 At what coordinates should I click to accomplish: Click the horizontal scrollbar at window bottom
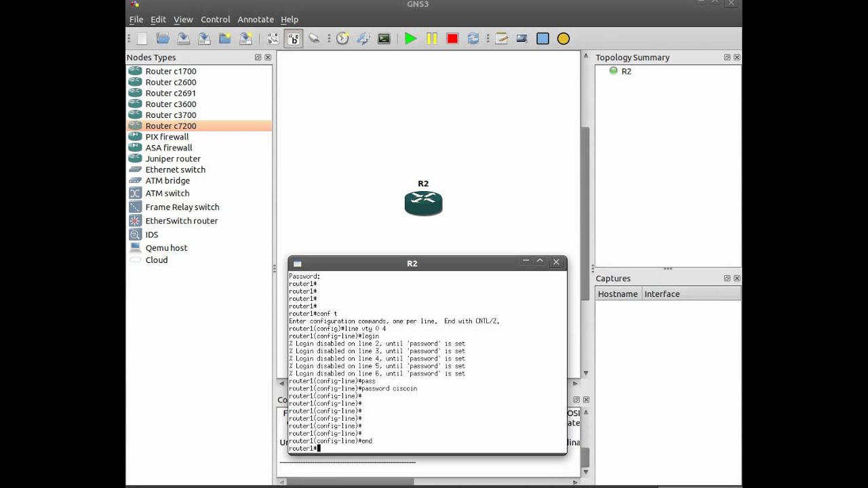pos(351,482)
